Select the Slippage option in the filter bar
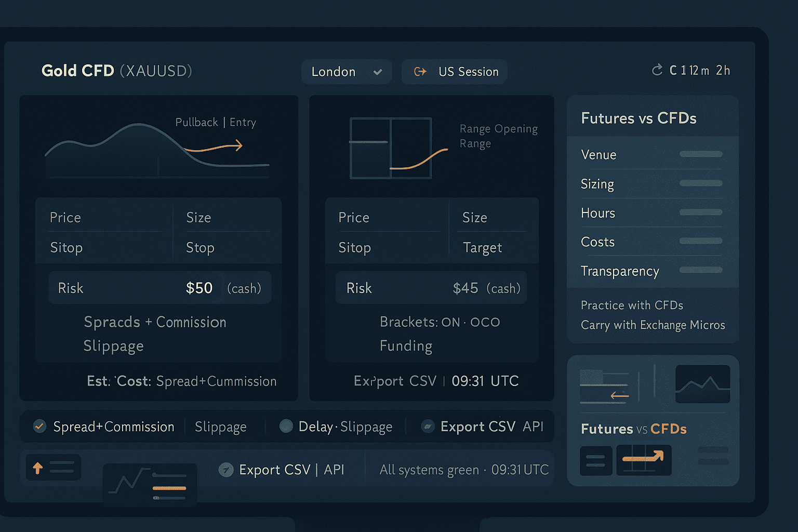 [x=220, y=427]
